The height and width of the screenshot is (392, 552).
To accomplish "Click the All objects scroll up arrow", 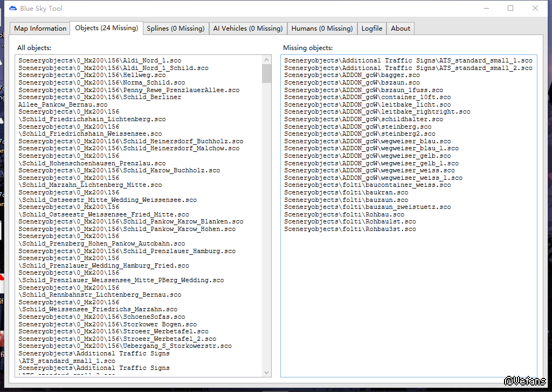I will pos(267,59).
